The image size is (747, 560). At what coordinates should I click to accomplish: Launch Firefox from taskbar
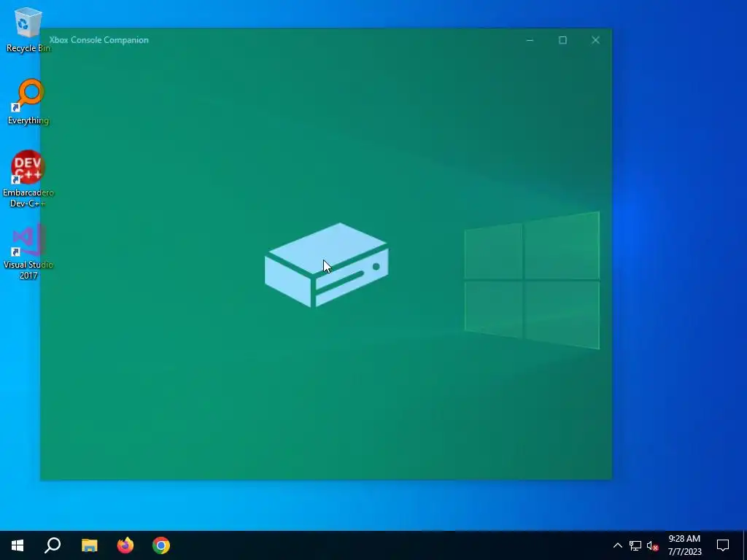click(125, 545)
